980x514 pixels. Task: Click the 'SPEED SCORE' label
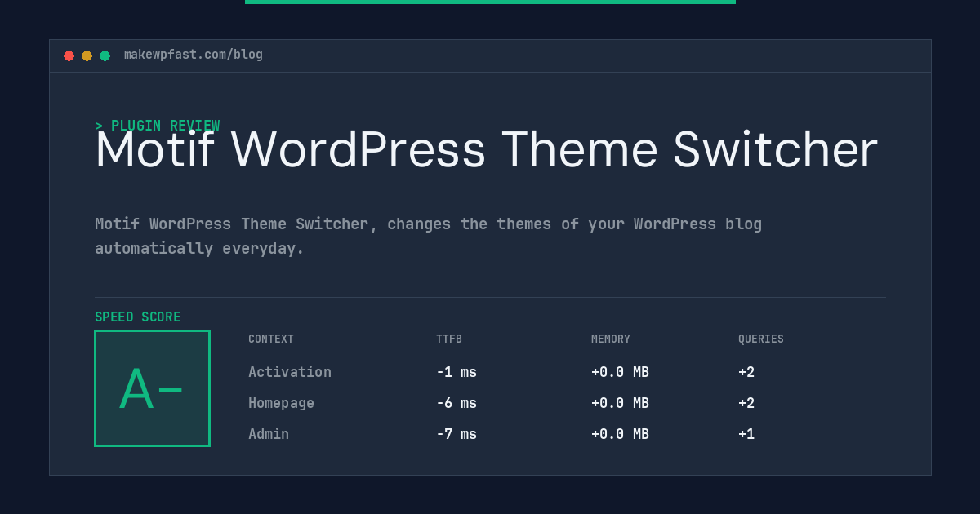[138, 317]
